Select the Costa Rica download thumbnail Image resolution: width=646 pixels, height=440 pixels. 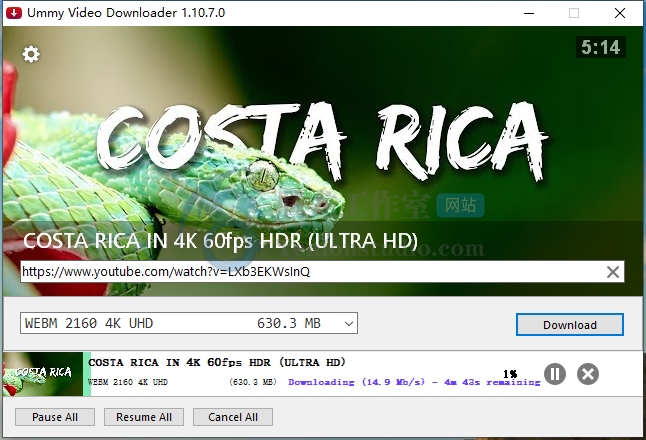(43, 374)
